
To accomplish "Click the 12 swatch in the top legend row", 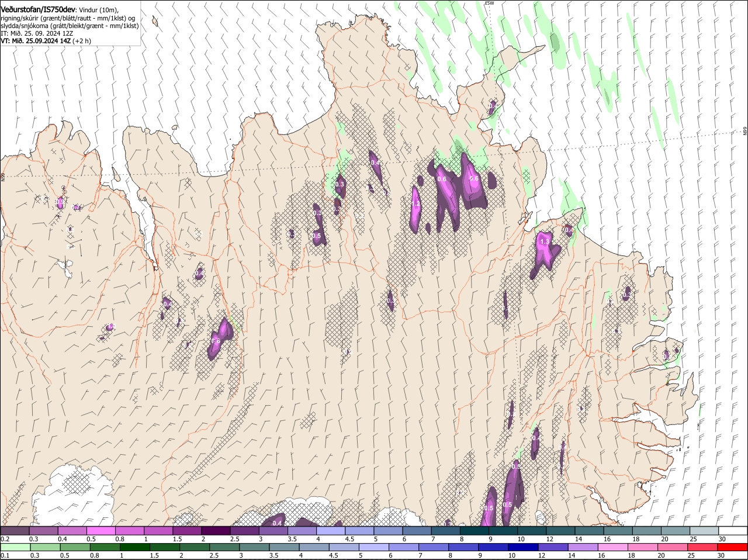I will tap(561, 531).
